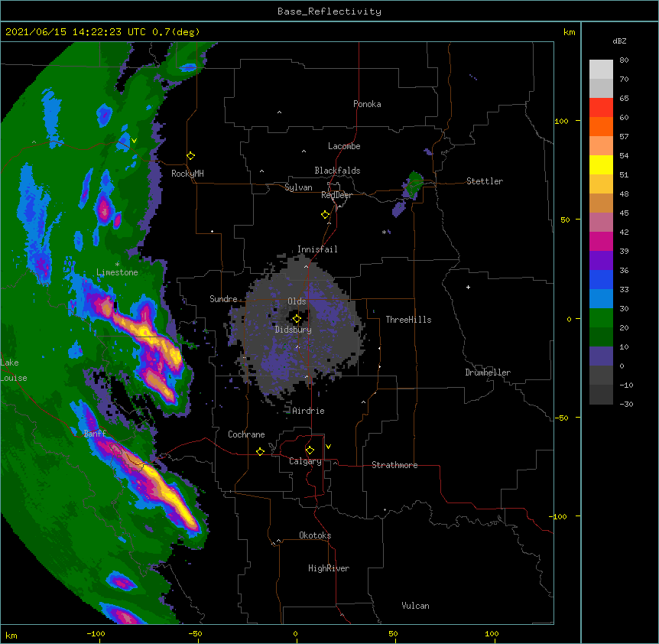Select the yellow 51-54 dBZ legend swatch
This screenshot has height=644, width=659.
pos(601,164)
